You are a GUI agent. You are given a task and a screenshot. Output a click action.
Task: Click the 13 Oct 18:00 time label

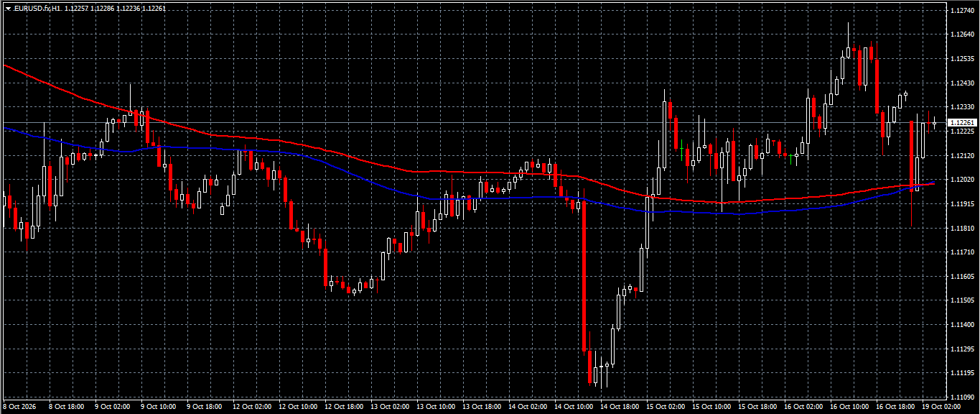pyautogui.click(x=482, y=407)
